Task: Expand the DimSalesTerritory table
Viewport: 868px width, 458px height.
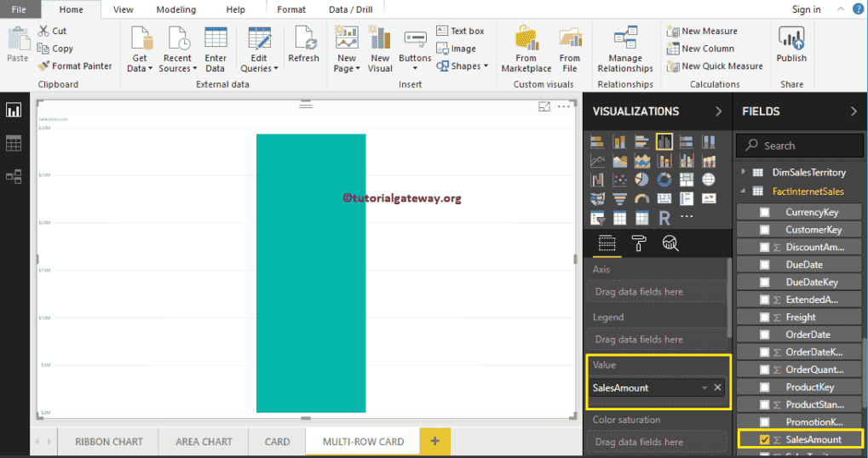Action: tap(744, 172)
